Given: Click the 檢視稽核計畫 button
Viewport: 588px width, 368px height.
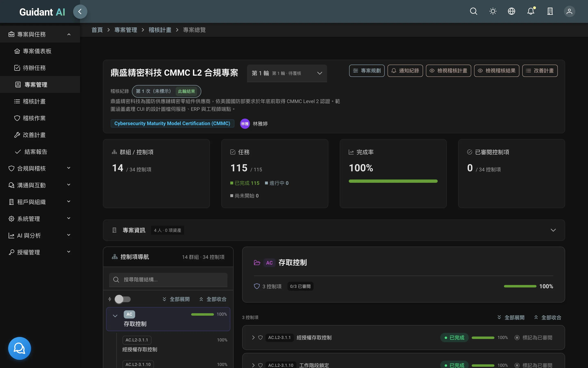Looking at the screenshot, I should coord(448,71).
